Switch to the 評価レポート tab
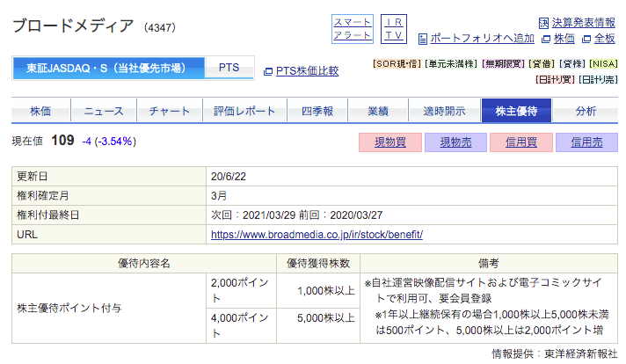626x364 pixels. [244, 111]
